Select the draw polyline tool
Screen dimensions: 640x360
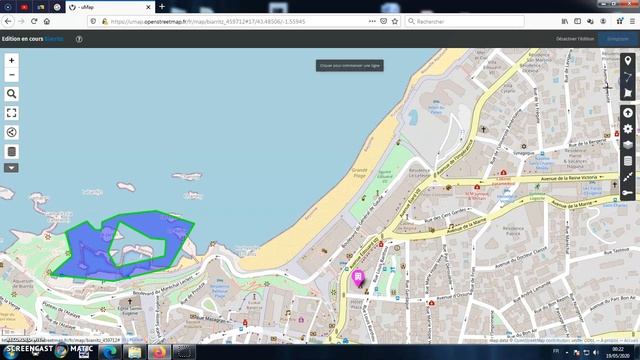(x=628, y=77)
